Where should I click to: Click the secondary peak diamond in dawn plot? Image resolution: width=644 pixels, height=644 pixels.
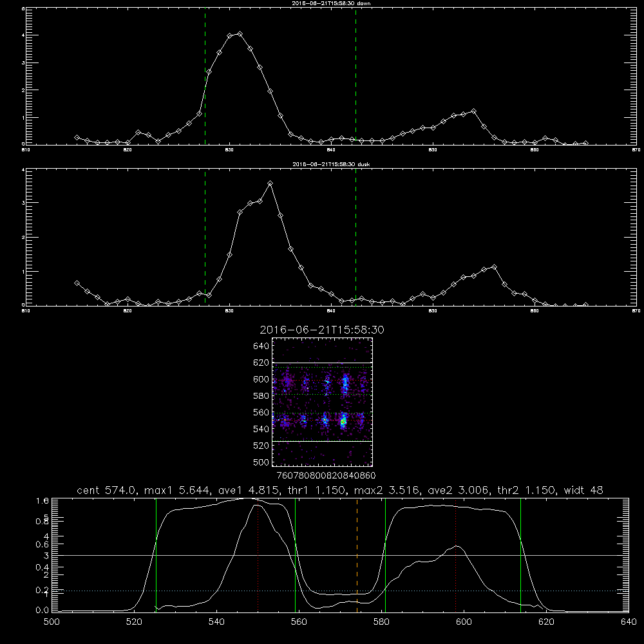(473, 111)
